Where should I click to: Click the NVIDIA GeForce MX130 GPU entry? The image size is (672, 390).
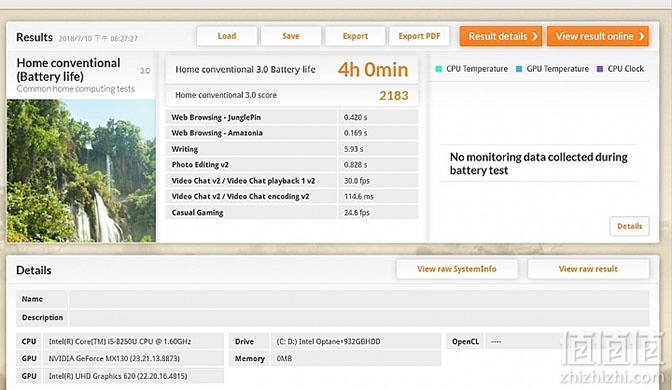[x=114, y=358]
